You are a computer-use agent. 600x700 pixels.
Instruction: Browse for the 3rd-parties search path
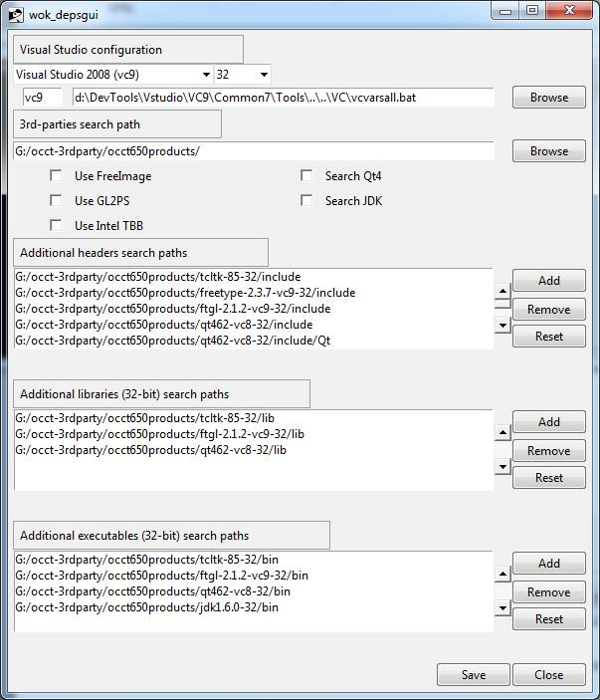click(x=548, y=151)
